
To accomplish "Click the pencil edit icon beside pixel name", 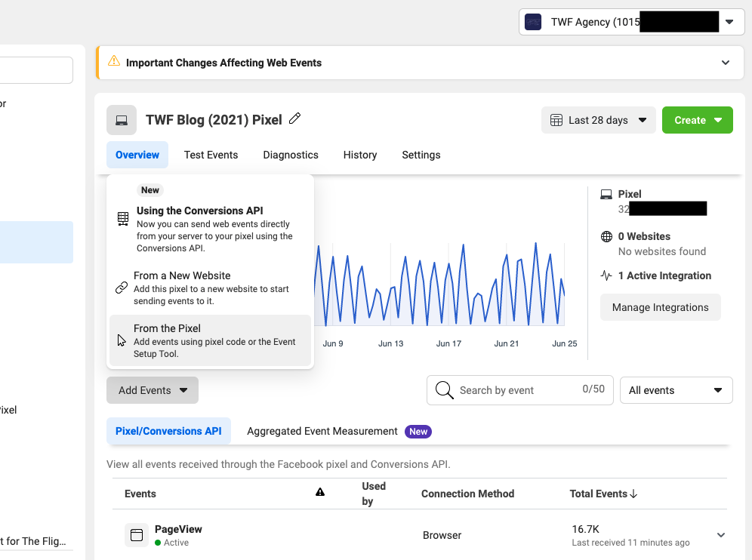I will 295,118.
